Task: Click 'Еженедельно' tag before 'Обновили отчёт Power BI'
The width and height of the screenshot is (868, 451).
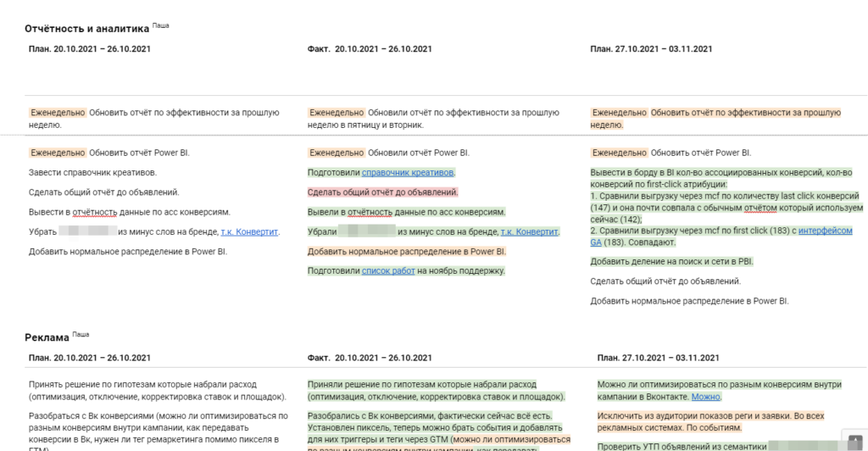Action: pos(336,153)
